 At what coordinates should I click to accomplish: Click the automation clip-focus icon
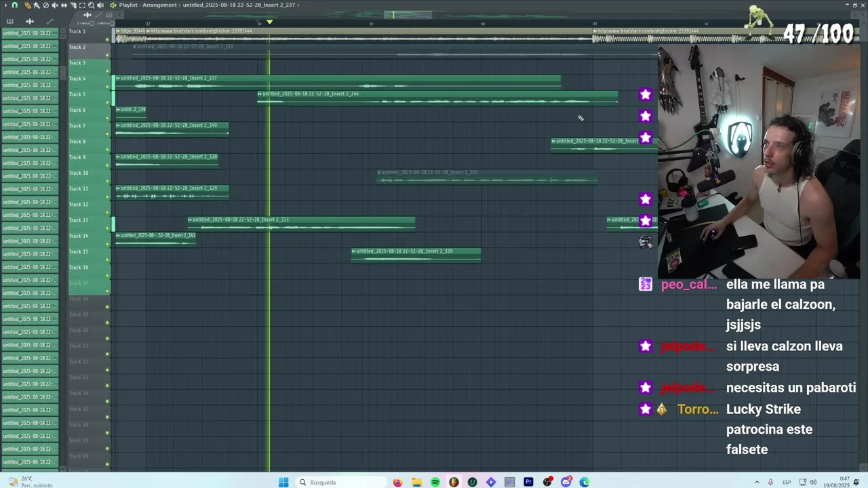[x=98, y=15]
